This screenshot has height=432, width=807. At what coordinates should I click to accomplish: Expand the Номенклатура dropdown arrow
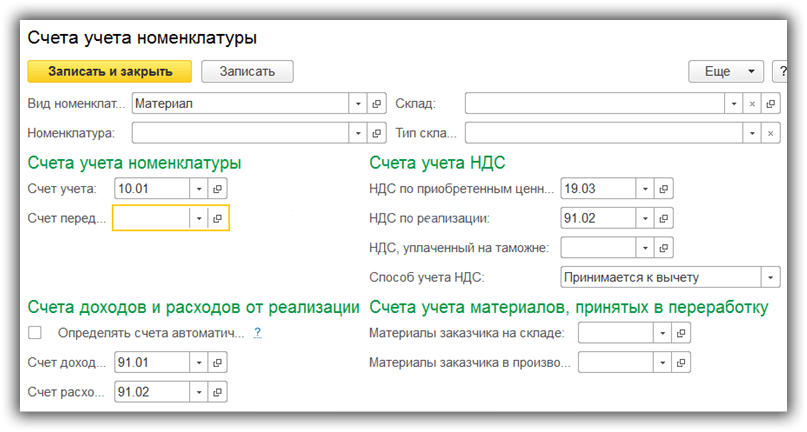pos(358,133)
